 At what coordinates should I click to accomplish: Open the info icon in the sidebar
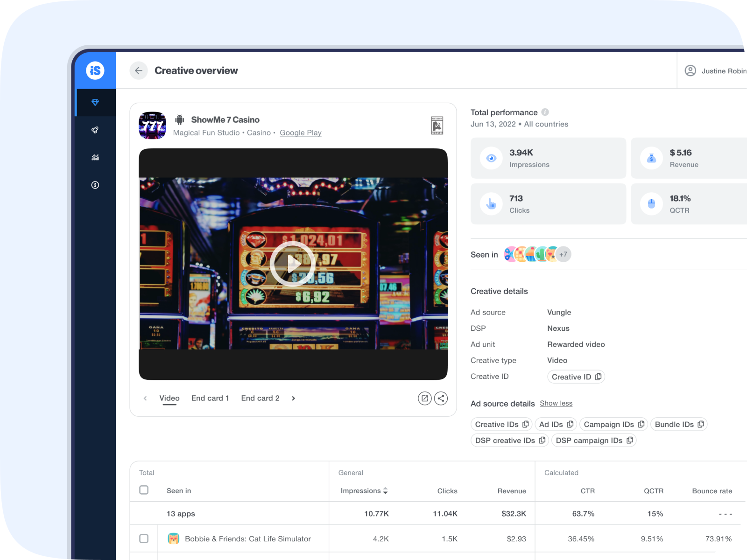95,185
